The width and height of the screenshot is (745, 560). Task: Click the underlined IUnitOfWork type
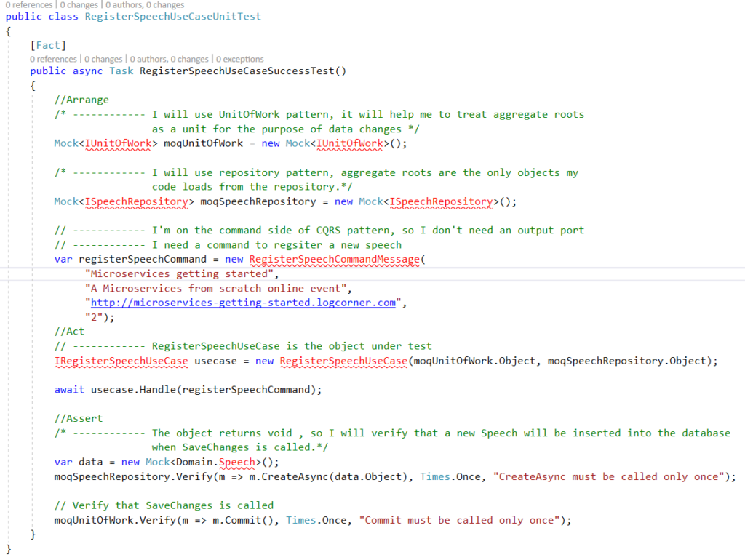point(118,143)
